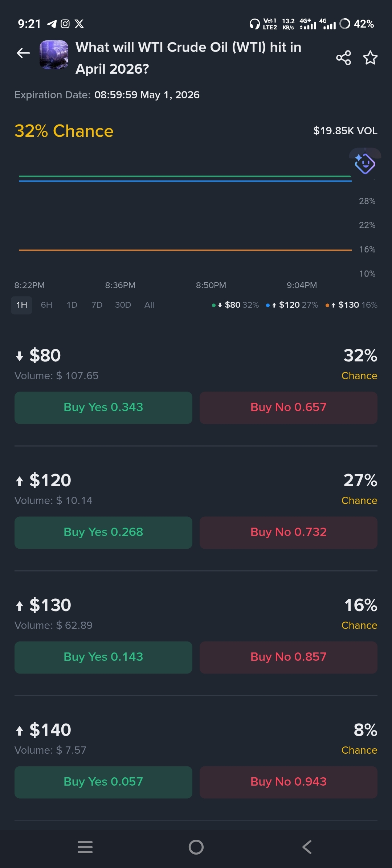Click Buy No 0.732 for $120
This screenshot has height=868, width=392.
pos(289,532)
